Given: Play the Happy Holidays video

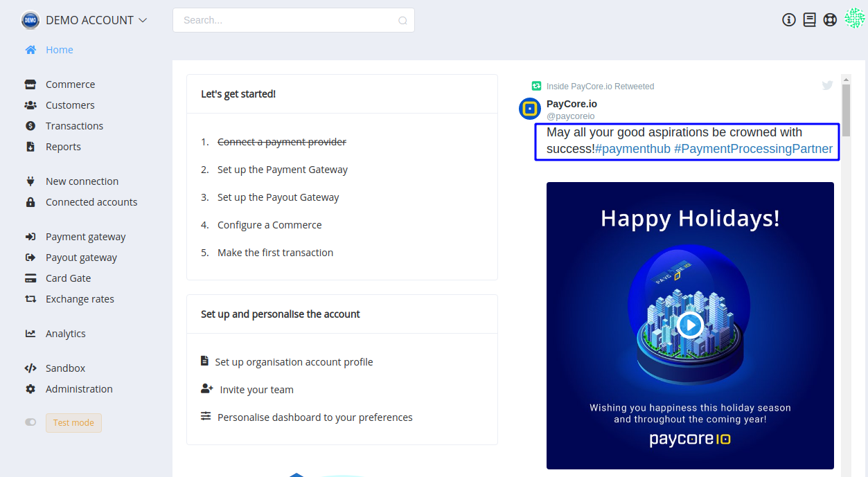Looking at the screenshot, I should click(x=690, y=325).
